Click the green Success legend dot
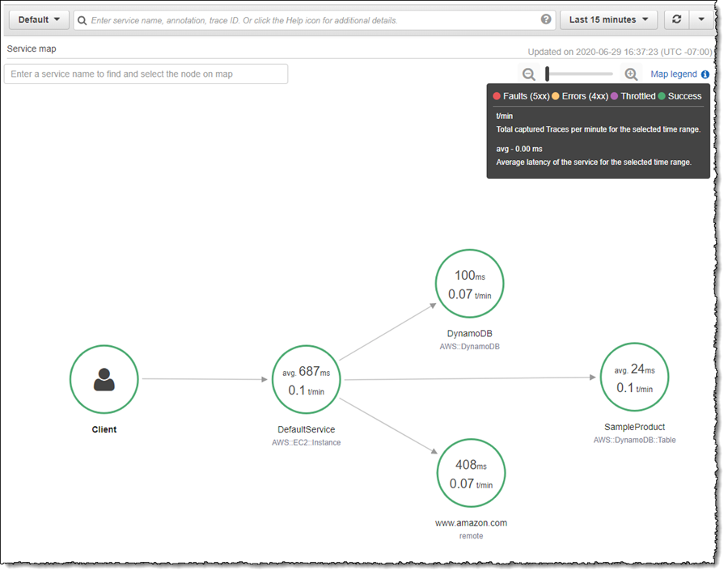The height and width of the screenshot is (574, 728). point(662,96)
